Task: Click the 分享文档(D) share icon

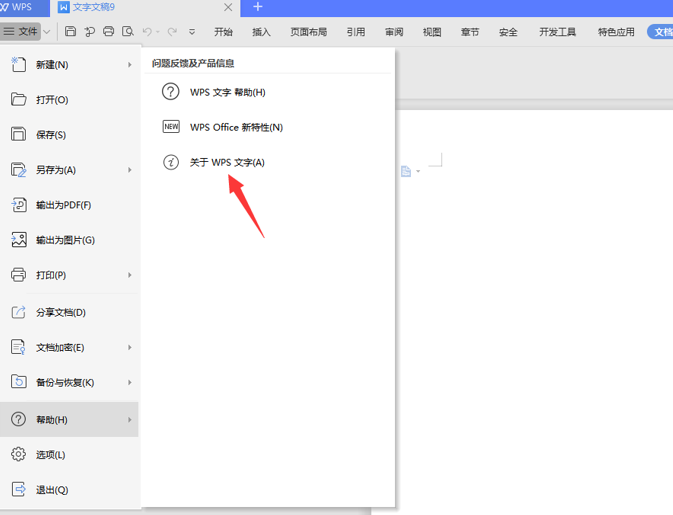Action: click(x=18, y=312)
